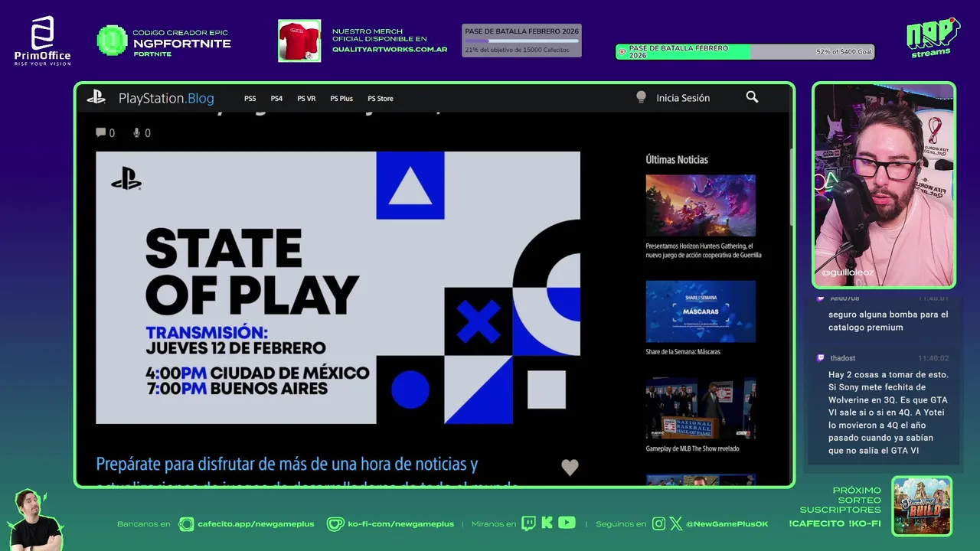Click the thadost username in chat
The width and height of the screenshot is (980, 551).
[843, 358]
